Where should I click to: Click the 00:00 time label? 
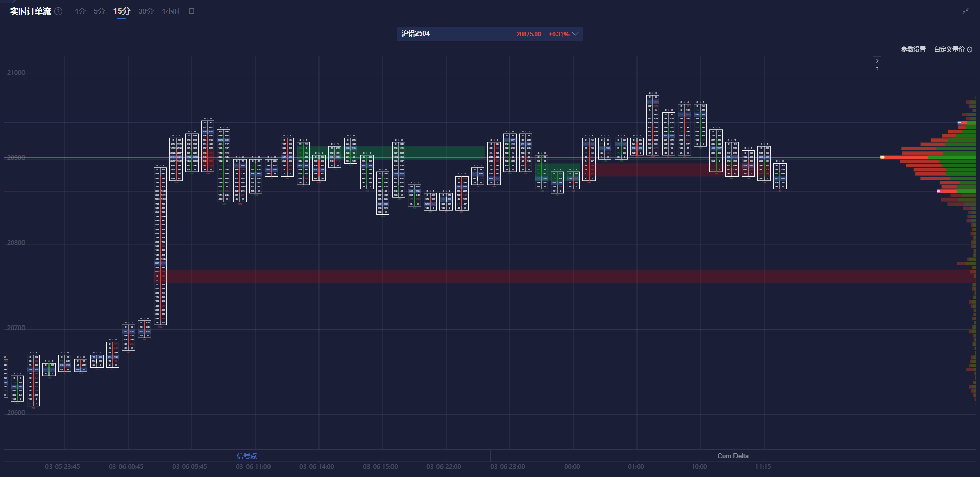[x=572, y=467]
